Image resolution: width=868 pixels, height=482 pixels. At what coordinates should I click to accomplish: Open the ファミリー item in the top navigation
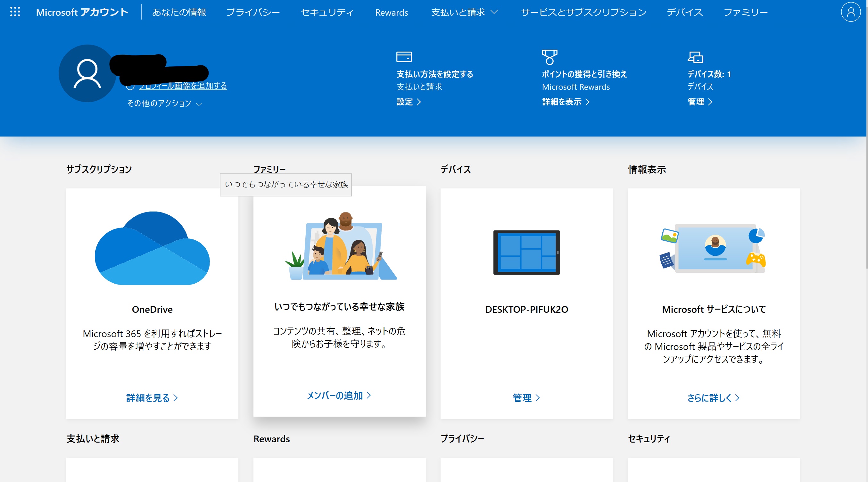click(745, 12)
